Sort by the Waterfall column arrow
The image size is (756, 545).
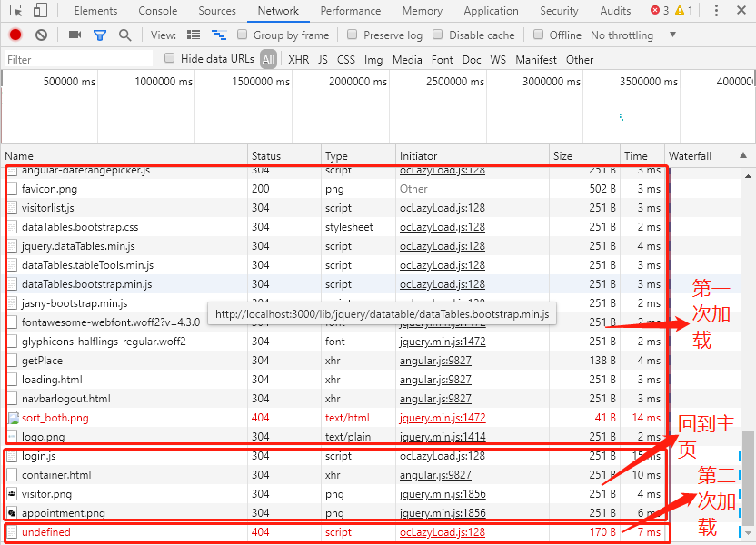click(x=743, y=155)
